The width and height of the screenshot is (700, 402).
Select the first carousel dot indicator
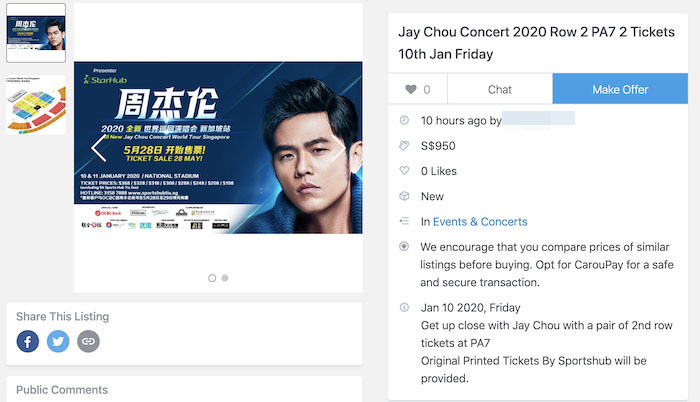point(212,278)
